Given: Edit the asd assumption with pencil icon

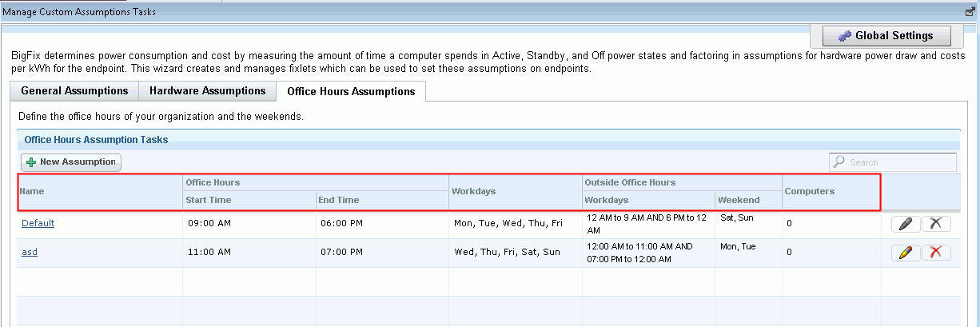Looking at the screenshot, I should click(x=905, y=253).
